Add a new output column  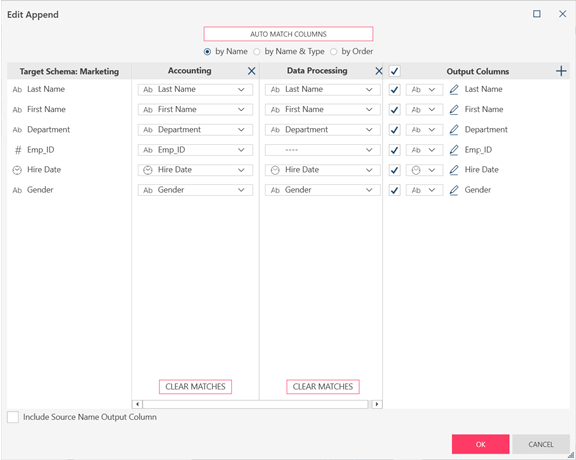(561, 71)
